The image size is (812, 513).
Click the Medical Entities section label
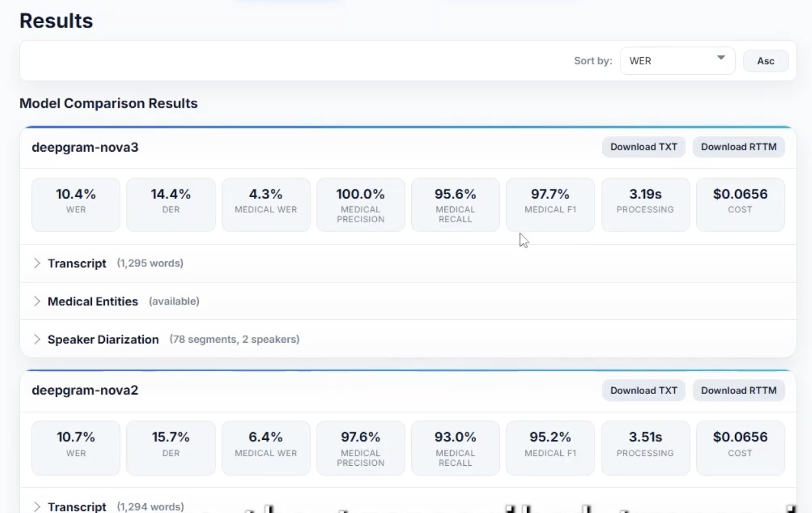(x=93, y=301)
